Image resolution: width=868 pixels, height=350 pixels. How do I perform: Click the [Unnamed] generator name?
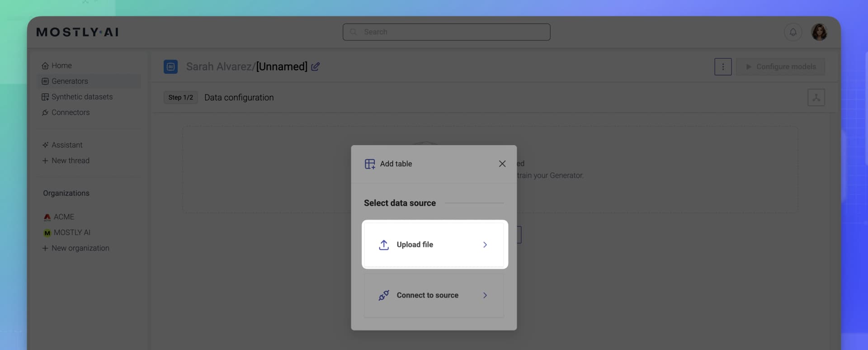point(282,66)
